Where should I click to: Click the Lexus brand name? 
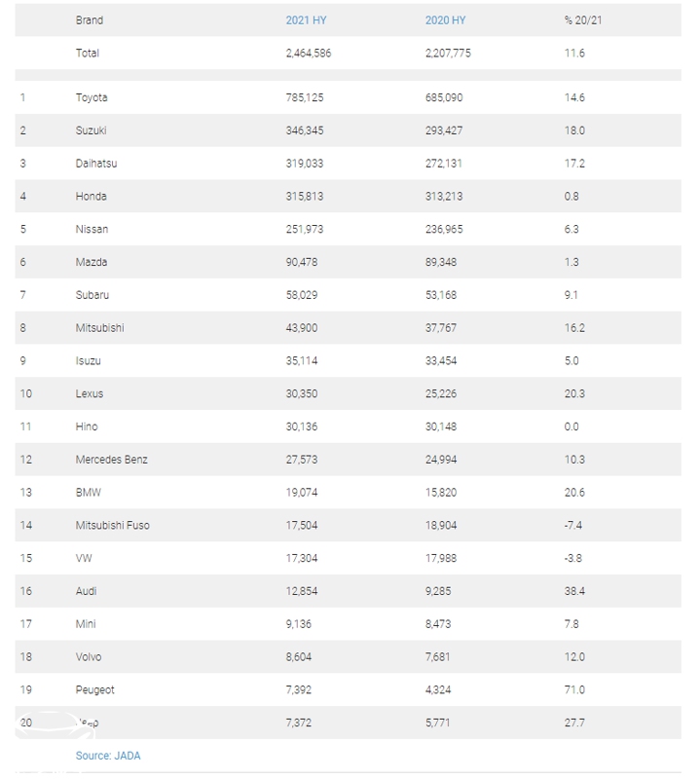90,394
